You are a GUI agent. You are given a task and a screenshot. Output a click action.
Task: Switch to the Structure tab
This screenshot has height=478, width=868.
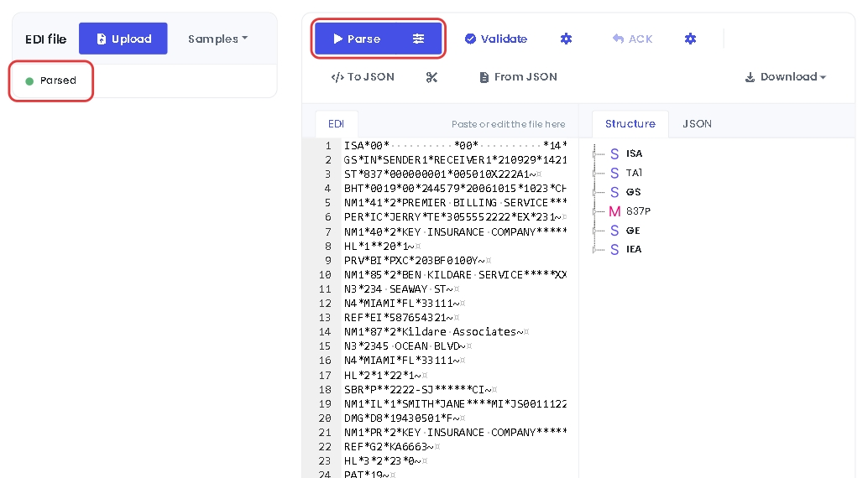point(630,124)
